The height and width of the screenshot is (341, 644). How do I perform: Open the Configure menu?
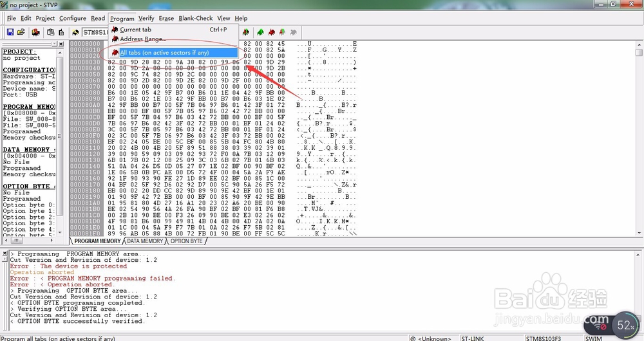[73, 18]
